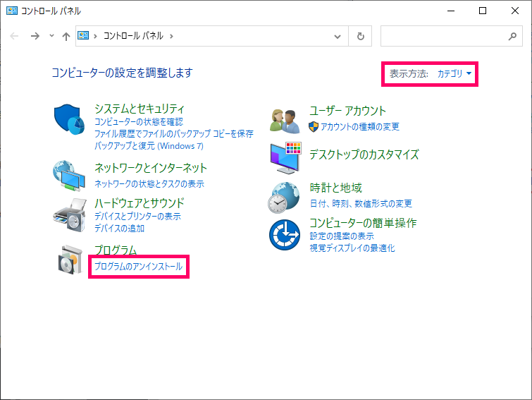Click the refresh button beside the address bar
532x400 pixels.
pyautogui.click(x=360, y=36)
